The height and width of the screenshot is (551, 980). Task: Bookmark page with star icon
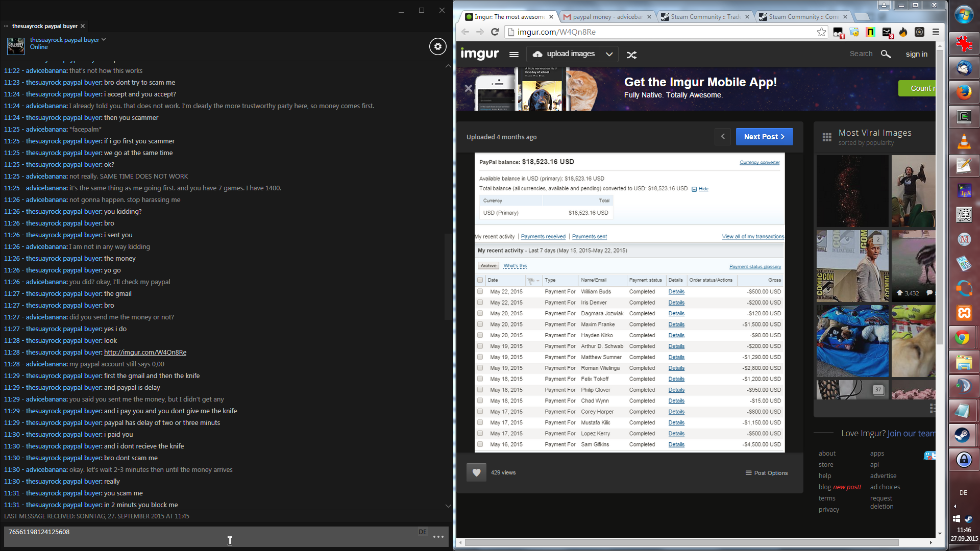[x=821, y=32]
